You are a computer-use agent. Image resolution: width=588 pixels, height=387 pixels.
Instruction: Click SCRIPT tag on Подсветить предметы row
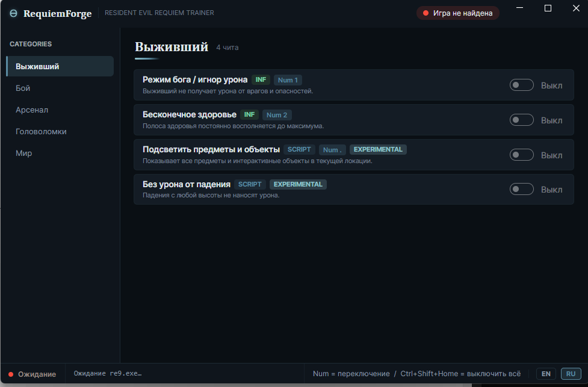[299, 150]
